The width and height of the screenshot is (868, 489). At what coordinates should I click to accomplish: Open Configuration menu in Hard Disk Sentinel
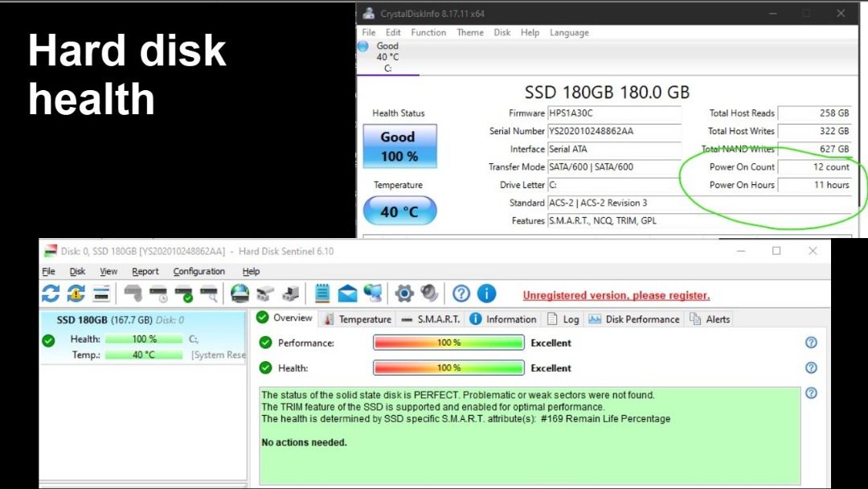[x=199, y=272]
